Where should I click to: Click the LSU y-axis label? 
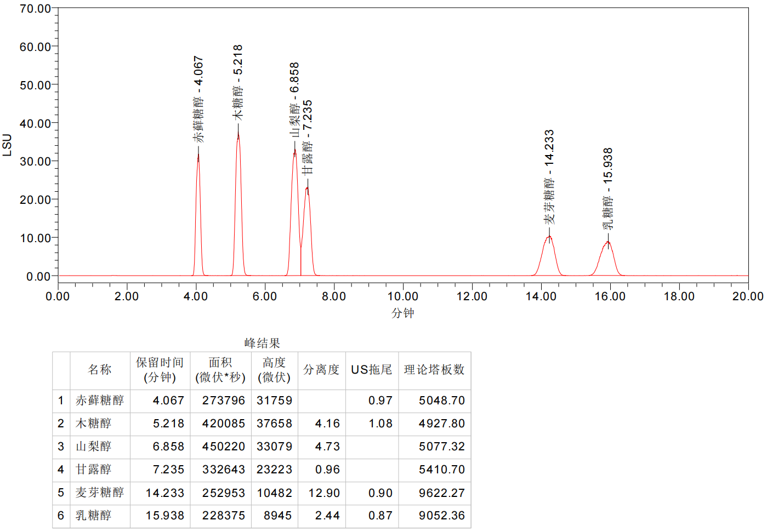[x=7, y=145]
